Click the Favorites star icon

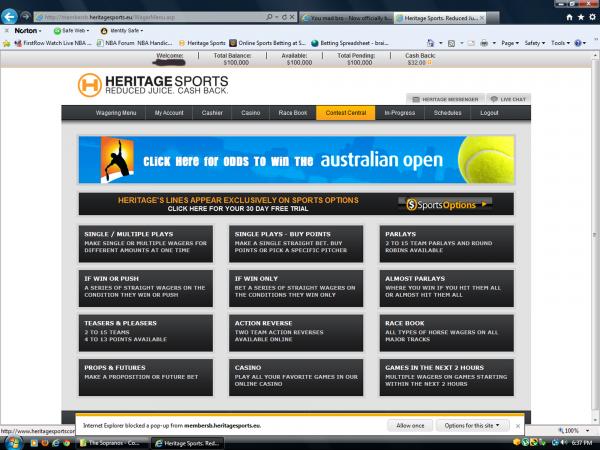(7, 43)
